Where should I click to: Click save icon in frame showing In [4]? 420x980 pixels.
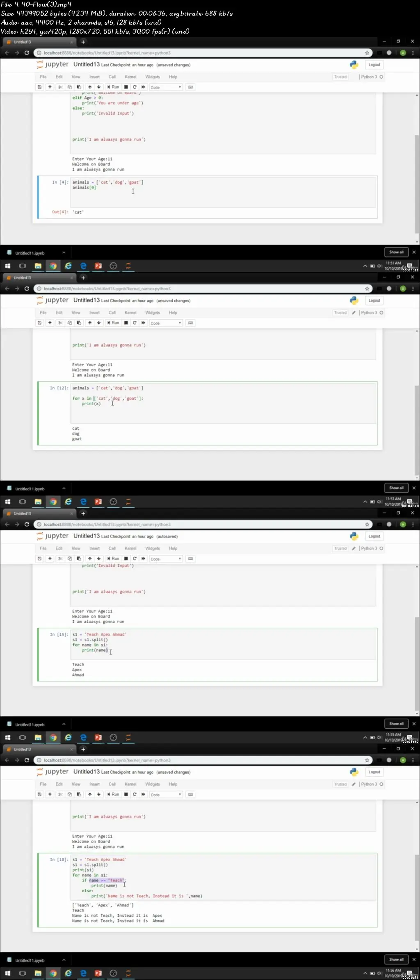[39, 87]
